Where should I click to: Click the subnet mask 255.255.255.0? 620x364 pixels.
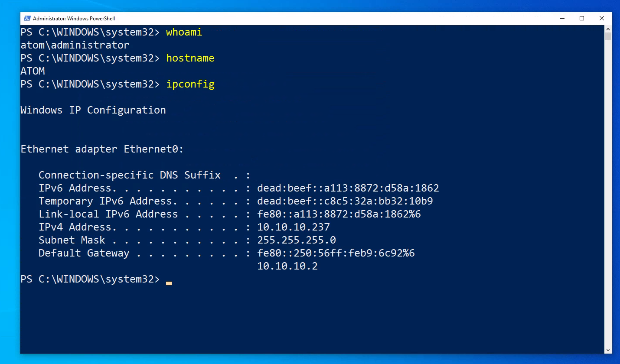pyautogui.click(x=297, y=240)
